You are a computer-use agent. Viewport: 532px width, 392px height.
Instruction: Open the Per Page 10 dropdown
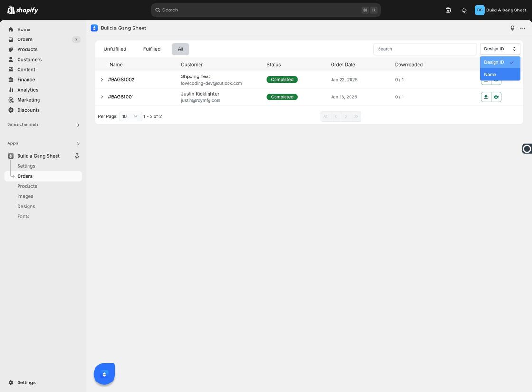[x=130, y=116]
